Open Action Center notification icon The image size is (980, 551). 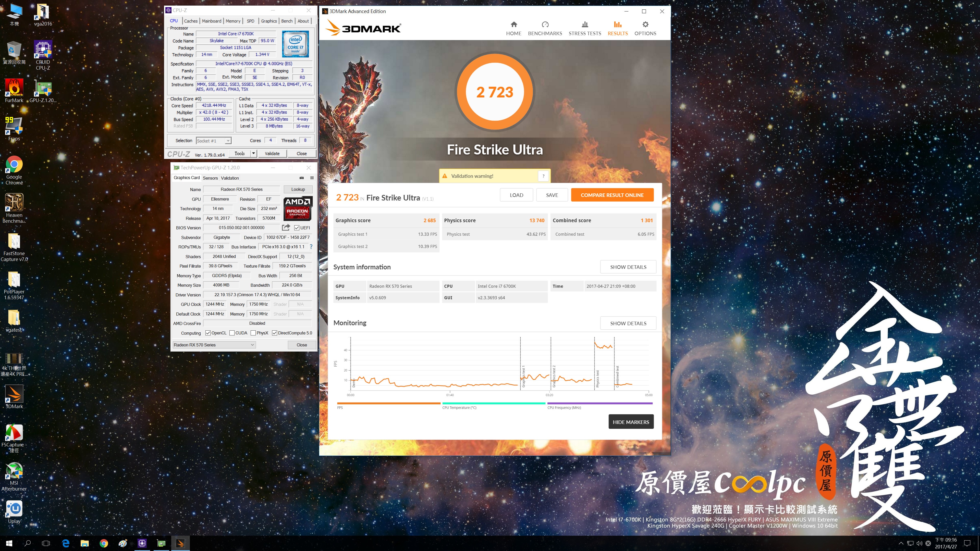967,543
